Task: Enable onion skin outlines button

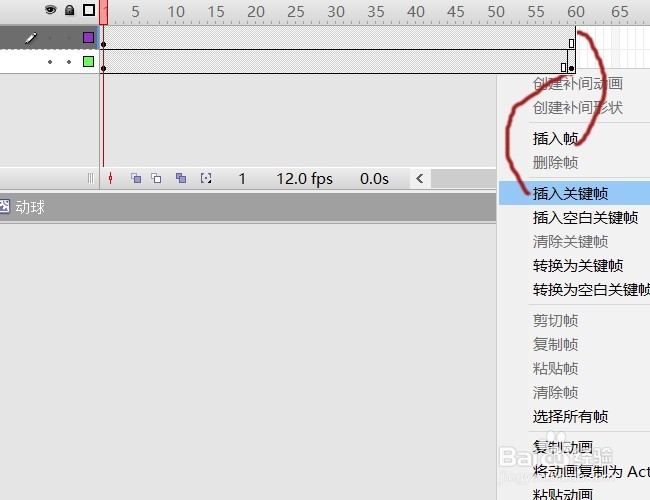Action: [x=156, y=178]
